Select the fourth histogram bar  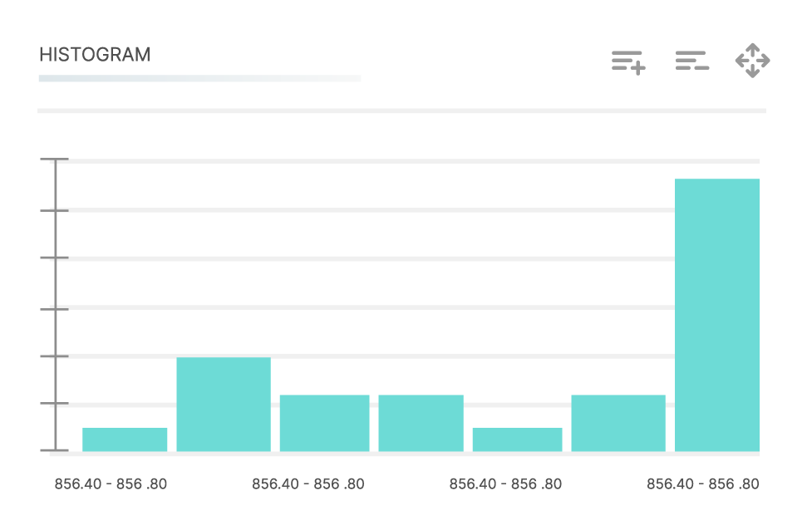tap(421, 424)
